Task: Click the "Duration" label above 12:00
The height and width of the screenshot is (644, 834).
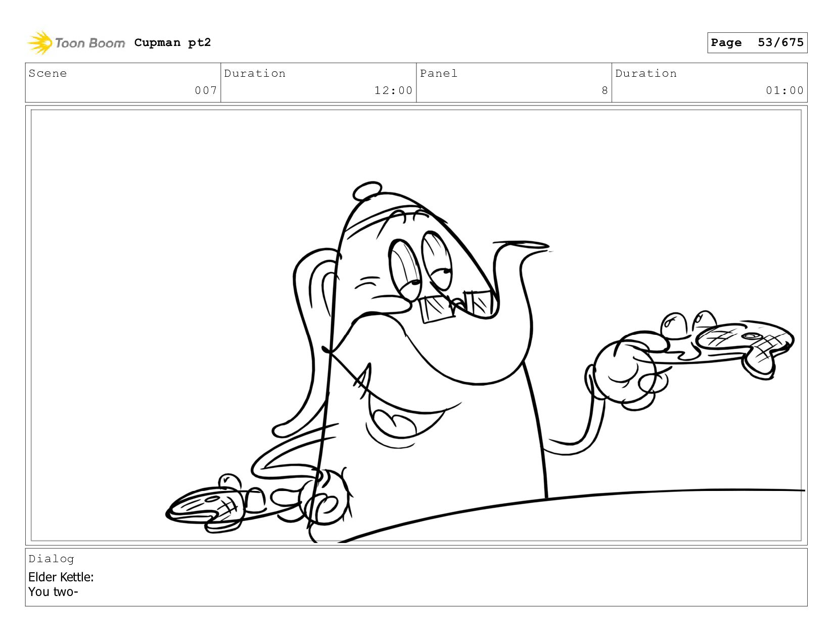Action: 255,73
